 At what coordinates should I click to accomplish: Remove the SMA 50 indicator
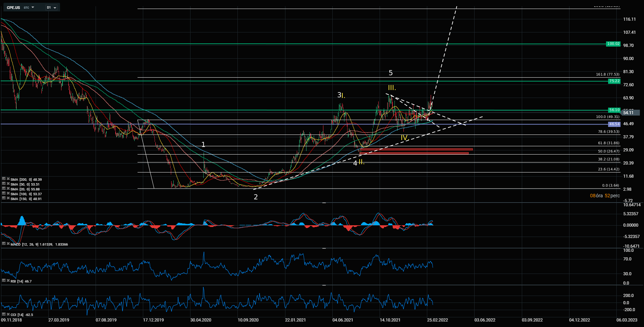(x=8, y=184)
